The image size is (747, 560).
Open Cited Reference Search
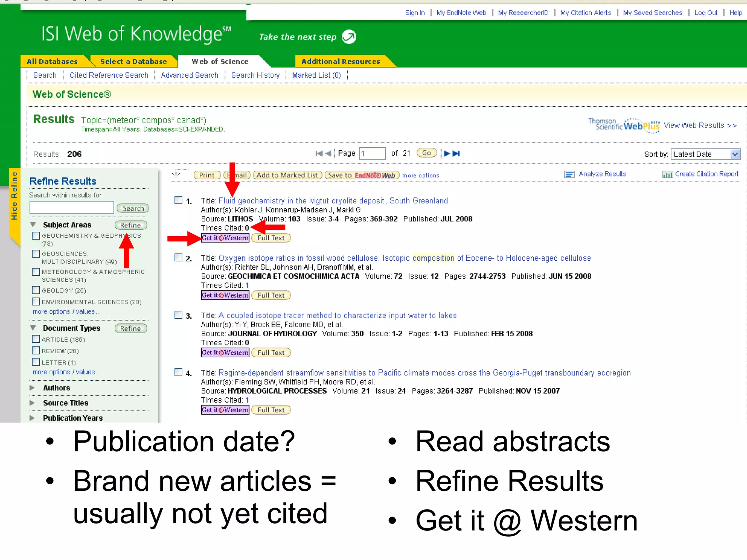[x=109, y=75]
